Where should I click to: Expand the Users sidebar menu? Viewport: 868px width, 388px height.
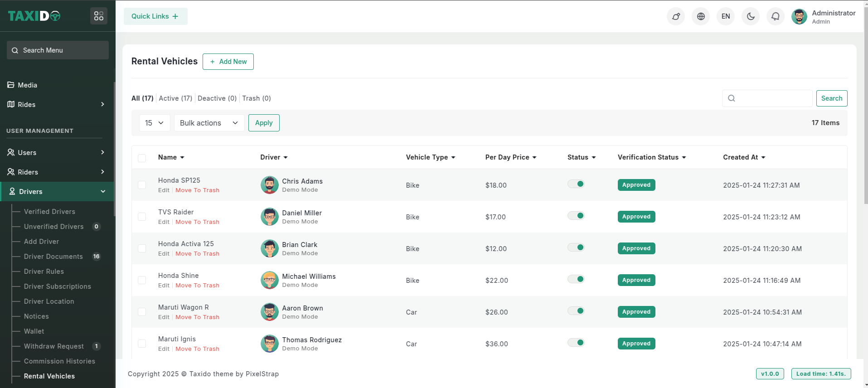(x=57, y=153)
